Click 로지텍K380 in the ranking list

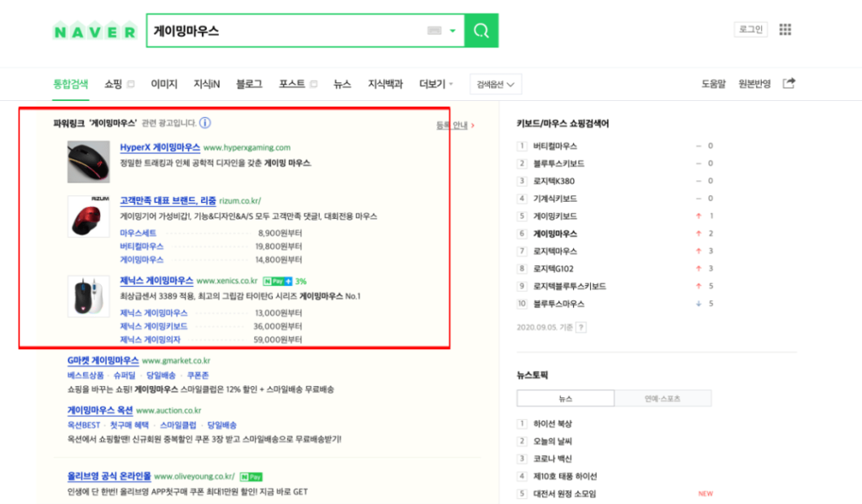(x=554, y=182)
